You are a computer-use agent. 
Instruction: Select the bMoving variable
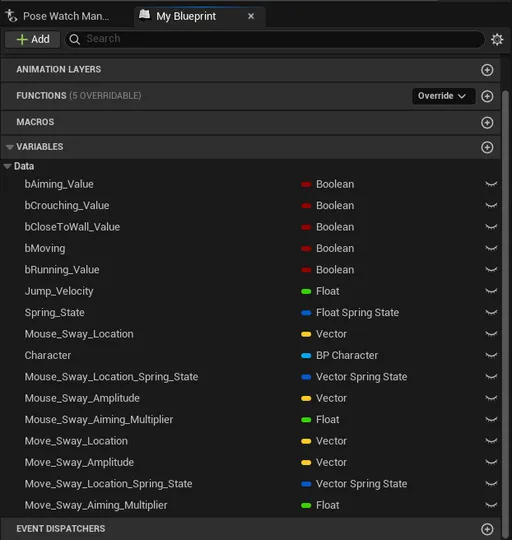click(x=45, y=248)
